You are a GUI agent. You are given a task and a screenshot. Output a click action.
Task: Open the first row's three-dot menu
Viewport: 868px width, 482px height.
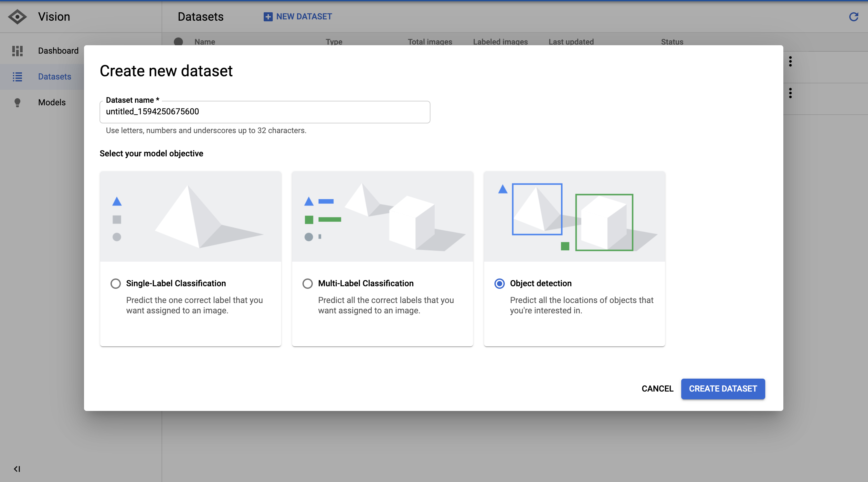click(x=790, y=61)
